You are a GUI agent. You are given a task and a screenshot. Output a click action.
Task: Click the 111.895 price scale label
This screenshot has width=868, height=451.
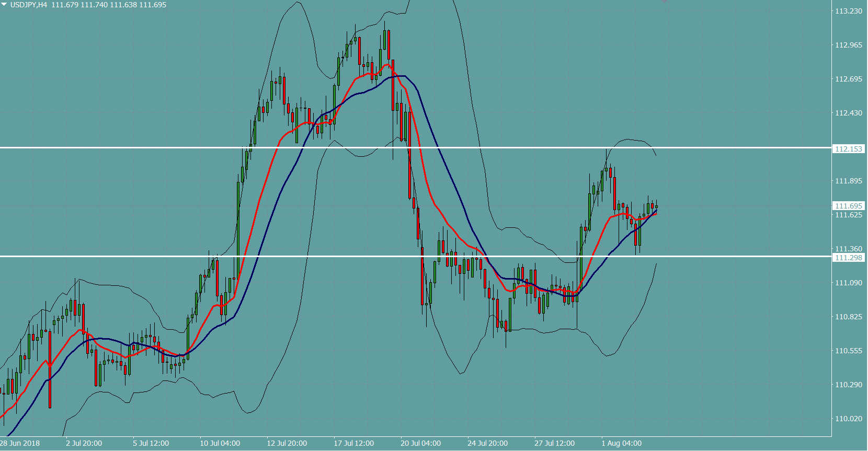pyautogui.click(x=848, y=181)
